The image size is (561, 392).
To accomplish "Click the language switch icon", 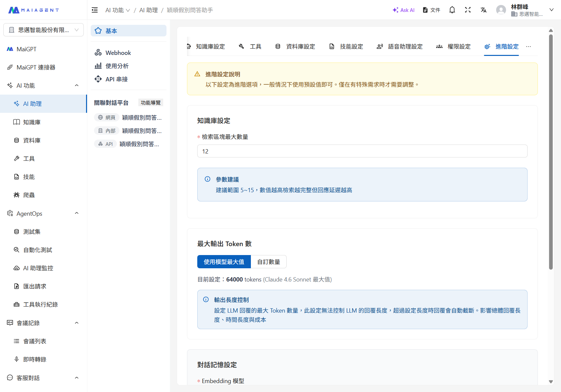I will [x=484, y=10].
